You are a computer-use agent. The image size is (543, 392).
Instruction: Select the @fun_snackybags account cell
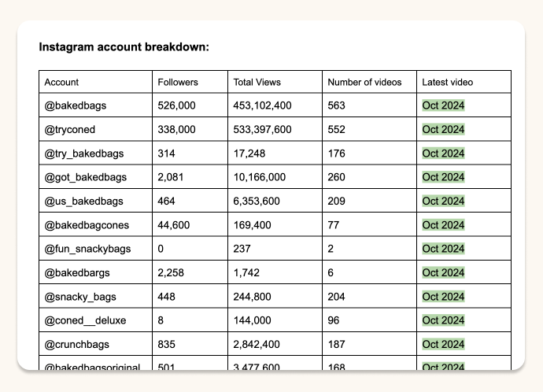point(87,249)
